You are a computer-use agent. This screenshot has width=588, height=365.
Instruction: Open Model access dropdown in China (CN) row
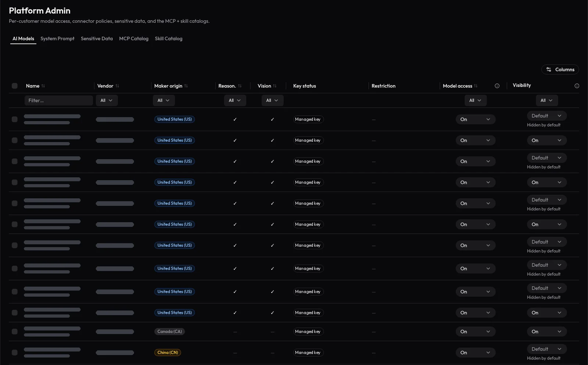point(476,353)
